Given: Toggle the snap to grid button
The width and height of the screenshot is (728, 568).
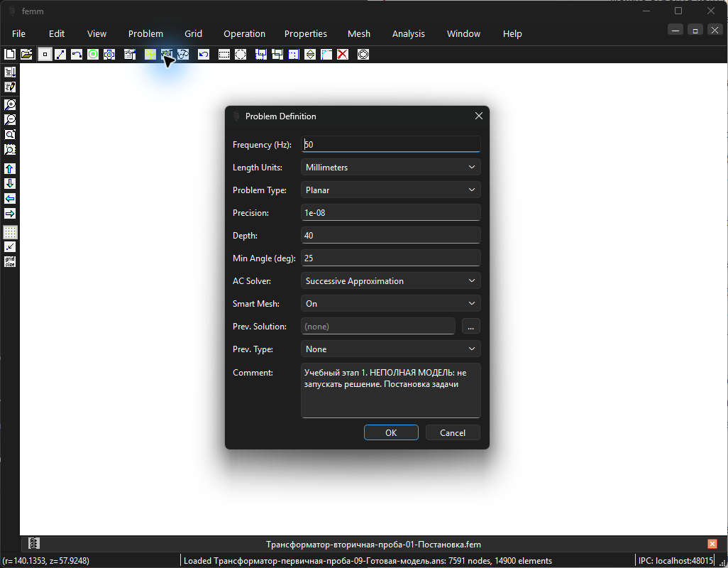Looking at the screenshot, I should click(10, 246).
